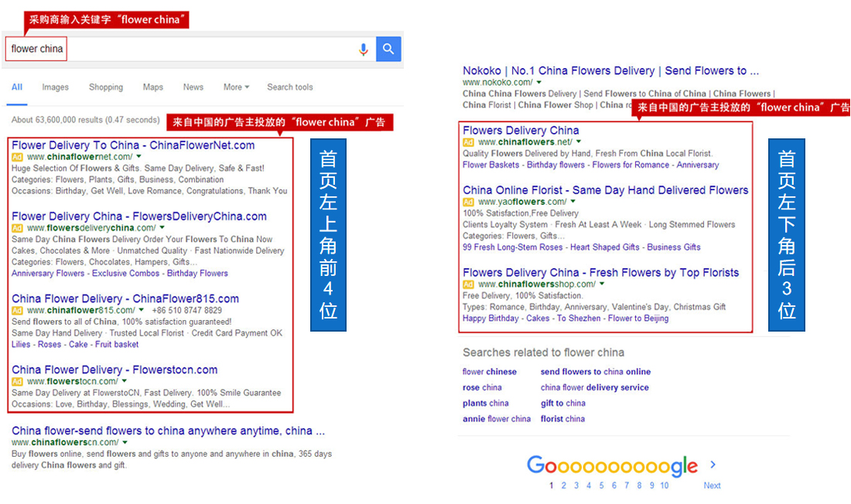
Task: Go to results page 5
Action: pos(601,485)
